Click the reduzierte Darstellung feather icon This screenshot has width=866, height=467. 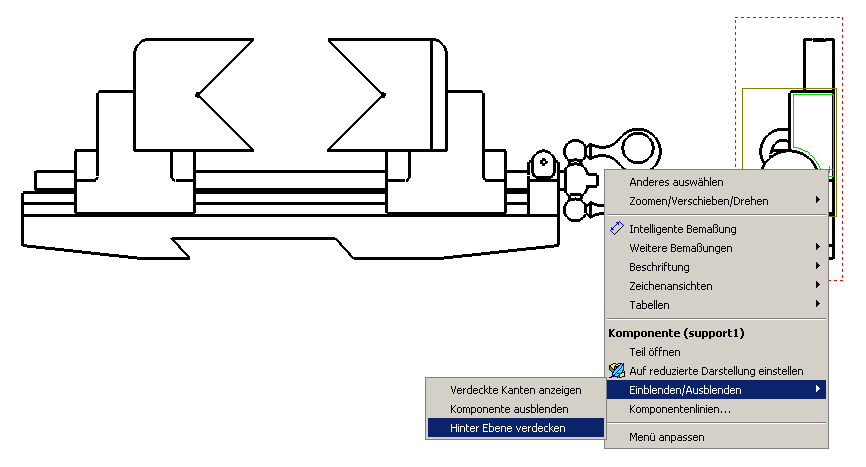(617, 370)
